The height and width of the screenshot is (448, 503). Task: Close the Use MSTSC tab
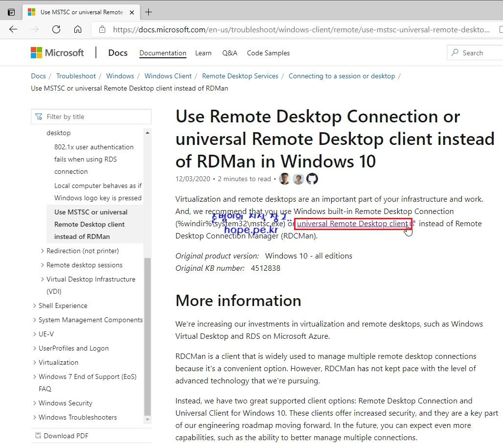pos(132,13)
